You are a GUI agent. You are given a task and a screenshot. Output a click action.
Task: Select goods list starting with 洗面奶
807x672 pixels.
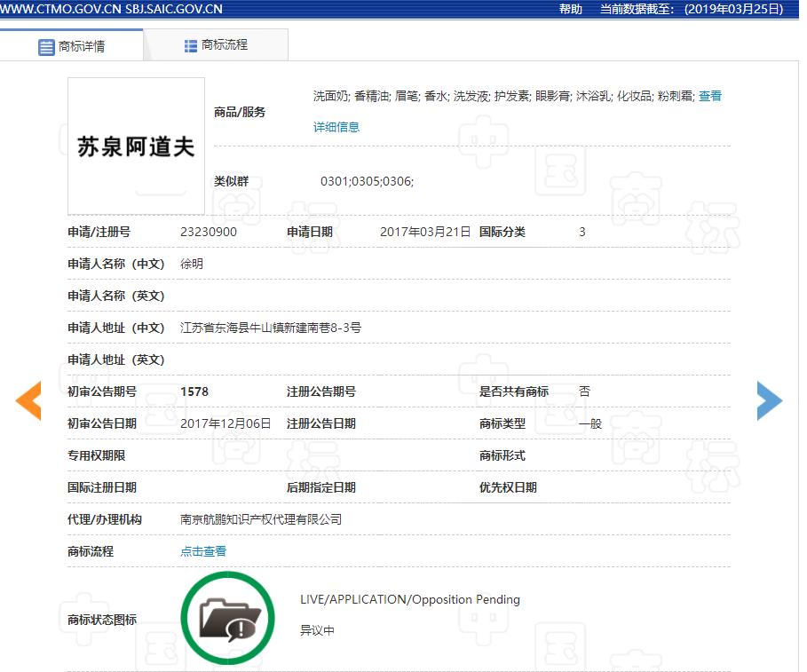pos(504,96)
